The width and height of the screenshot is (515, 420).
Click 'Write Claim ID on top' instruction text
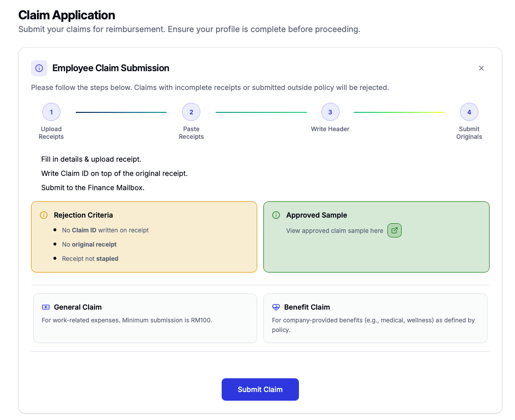coord(114,173)
